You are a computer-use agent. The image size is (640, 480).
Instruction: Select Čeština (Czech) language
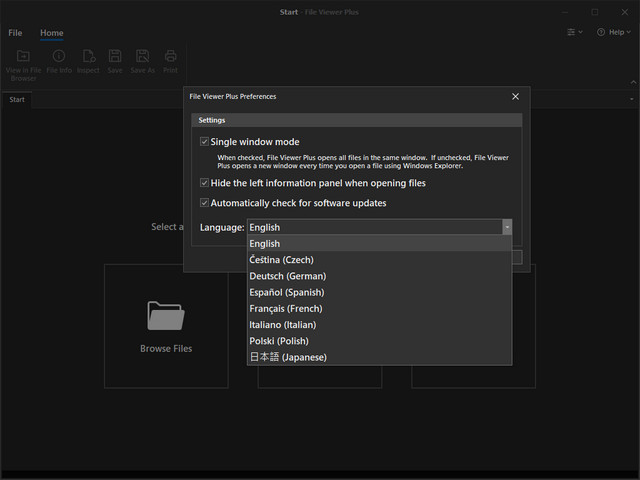[x=380, y=260]
